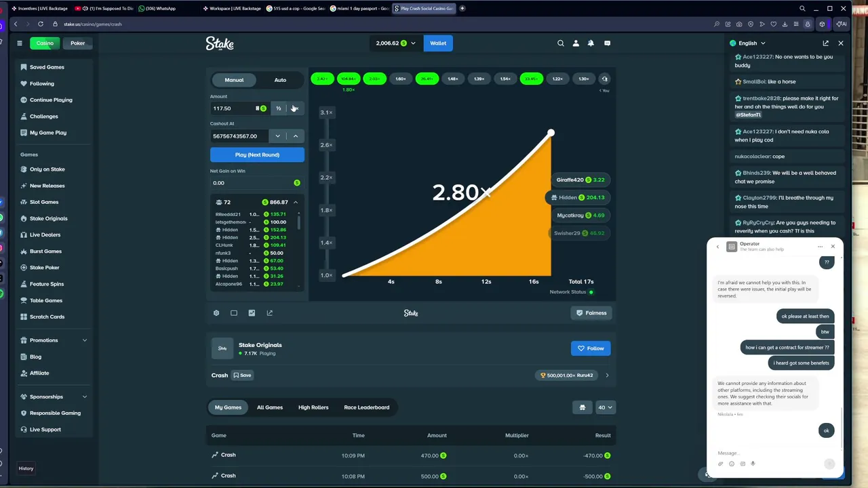
Task: Open the user profile icon in the header
Action: [x=576, y=43]
